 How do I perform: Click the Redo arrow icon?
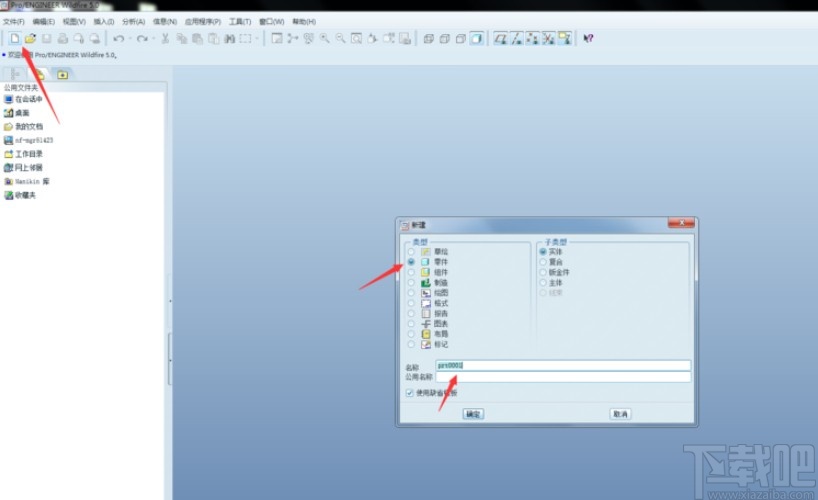point(141,38)
